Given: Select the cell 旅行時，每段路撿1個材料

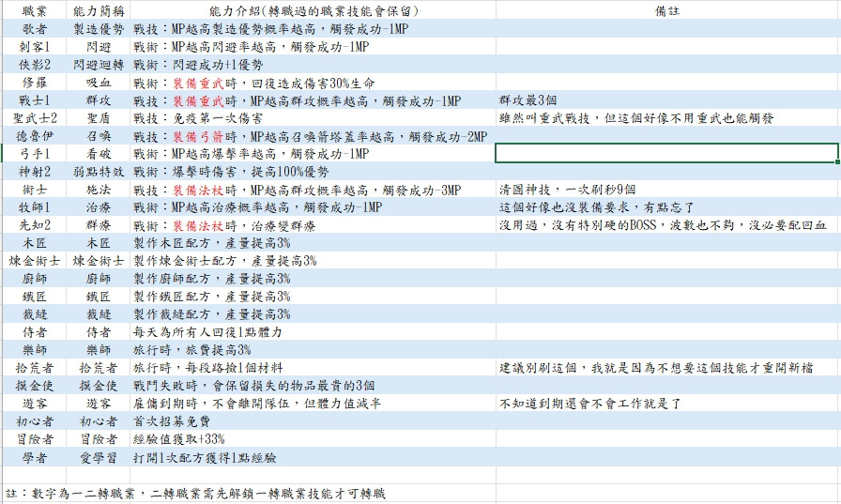Looking at the screenshot, I should tap(313, 368).
